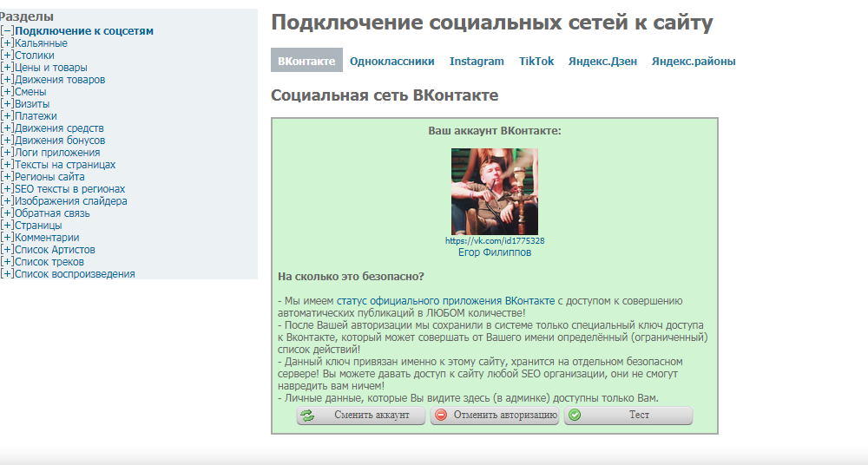Expand the Список воспроизведения node
Viewport: 868px width, 465px height.
coord(7,274)
